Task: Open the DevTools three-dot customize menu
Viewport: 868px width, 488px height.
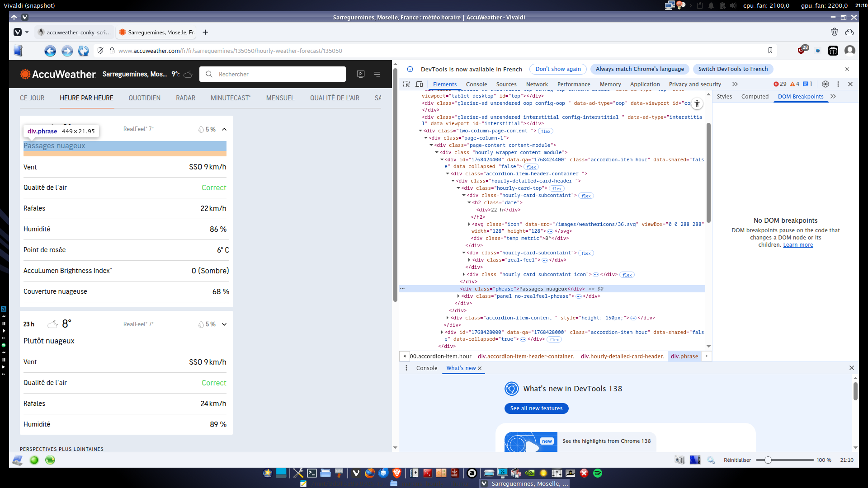Action: (838, 84)
